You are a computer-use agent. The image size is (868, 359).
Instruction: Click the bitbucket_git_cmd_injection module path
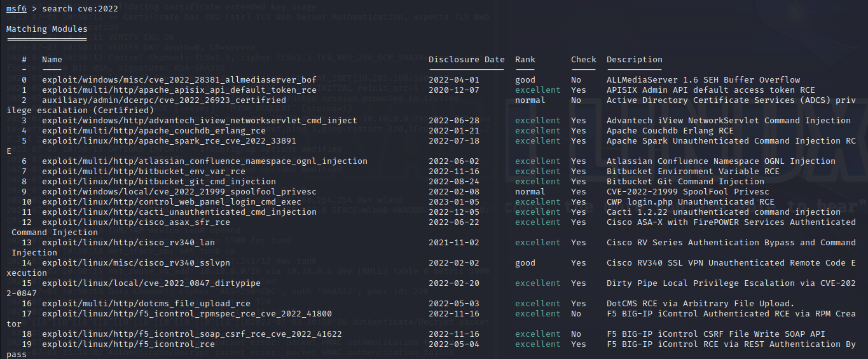tap(159, 182)
